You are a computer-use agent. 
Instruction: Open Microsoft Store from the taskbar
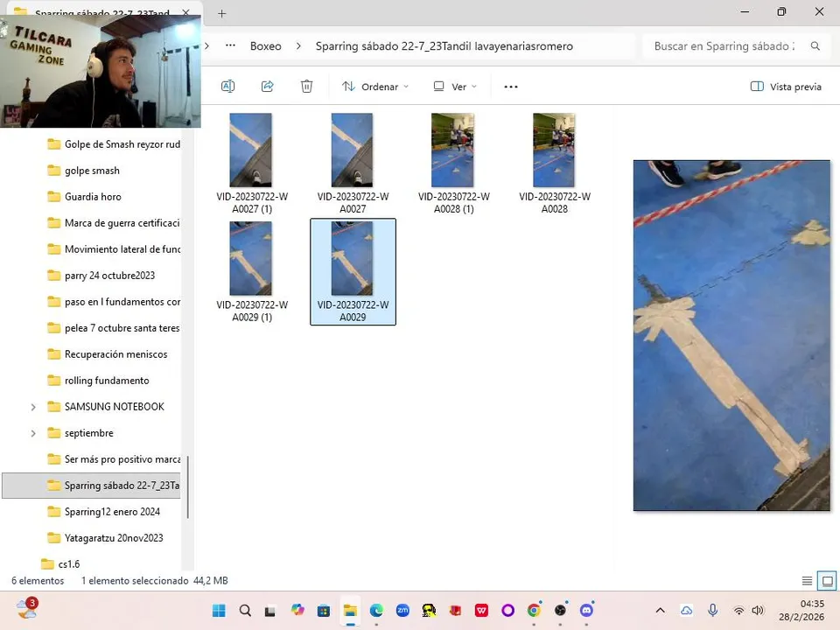(324, 610)
